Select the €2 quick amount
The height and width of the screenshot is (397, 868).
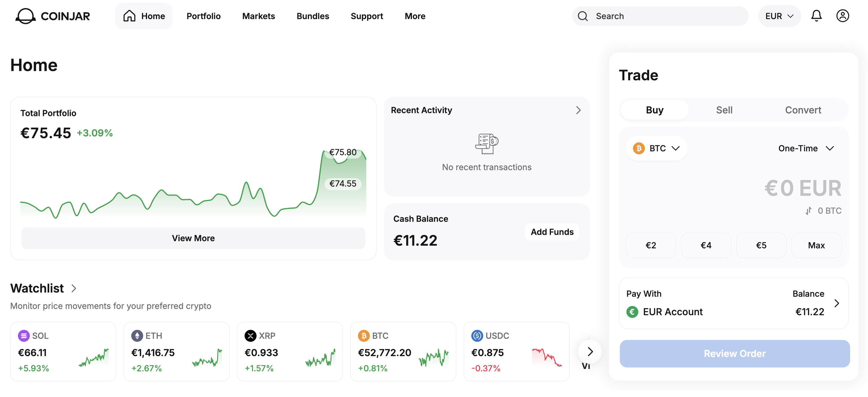pos(651,245)
